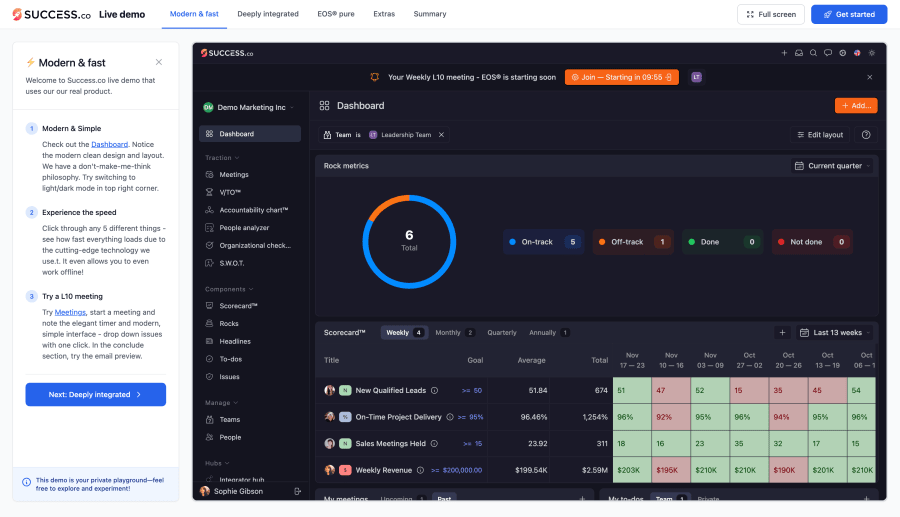Open To-dos in sidebar
The width and height of the screenshot is (900, 517).
click(250, 359)
